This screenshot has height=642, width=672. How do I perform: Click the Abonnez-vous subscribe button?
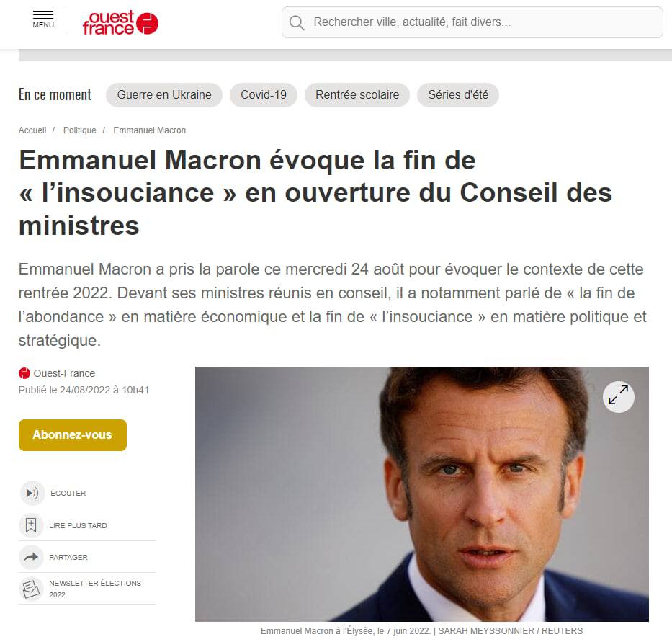point(73,435)
